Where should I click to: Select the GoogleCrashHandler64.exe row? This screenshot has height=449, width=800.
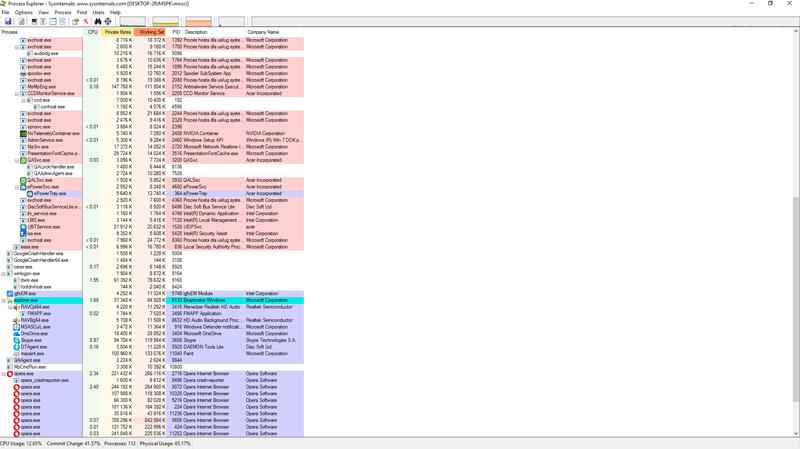click(152, 260)
